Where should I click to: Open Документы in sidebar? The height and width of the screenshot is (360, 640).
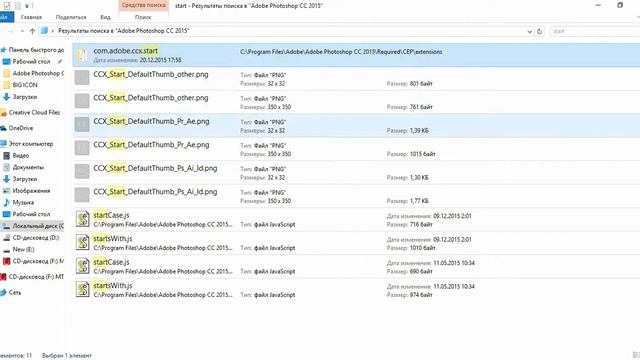(28, 167)
